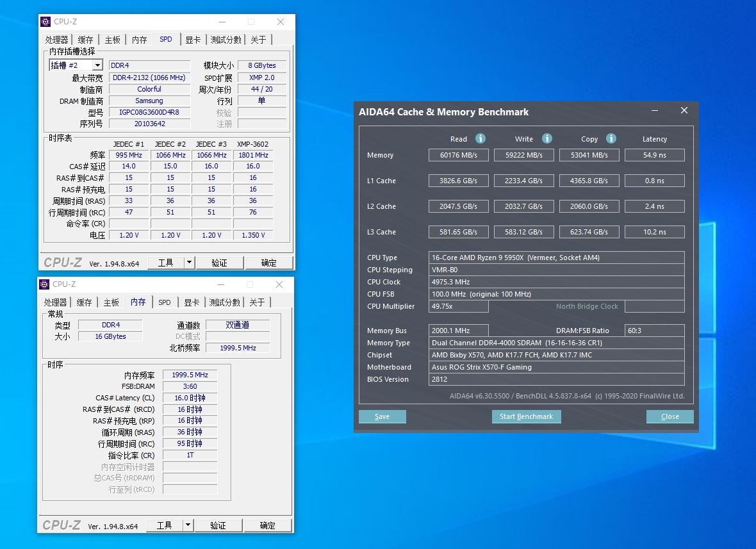Click Save button in AIDA64 benchmark
Screen dimensions: 756x549
pos(382,416)
